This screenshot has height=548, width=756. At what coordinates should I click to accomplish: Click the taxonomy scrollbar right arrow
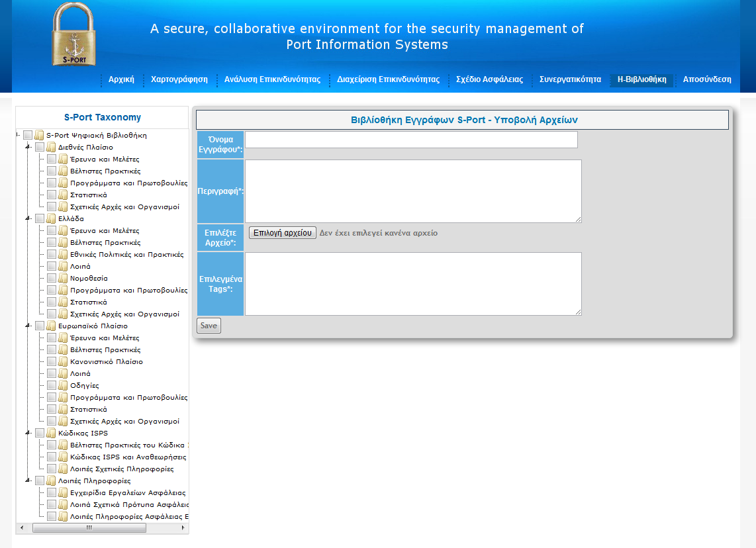pos(183,527)
